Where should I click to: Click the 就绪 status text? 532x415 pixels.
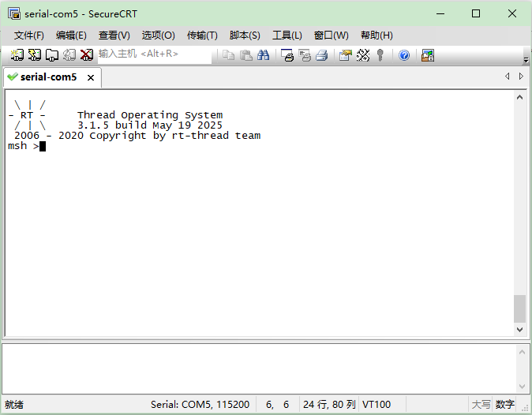tap(14, 405)
